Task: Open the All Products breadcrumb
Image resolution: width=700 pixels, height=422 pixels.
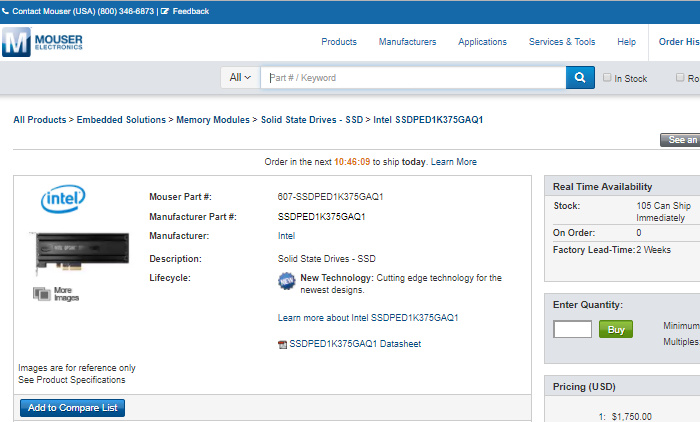Action: (x=40, y=120)
